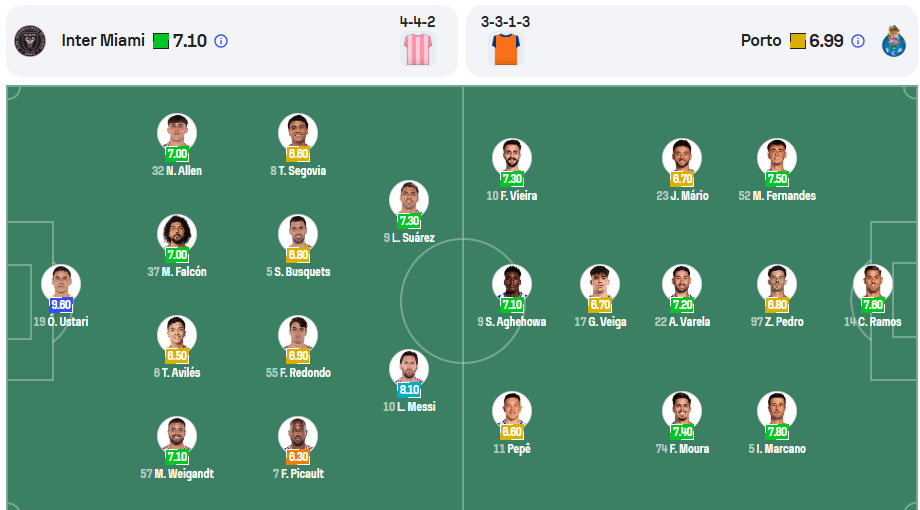This screenshot has height=510, width=920.
Task: Click the Porto club crest
Action: (x=894, y=41)
